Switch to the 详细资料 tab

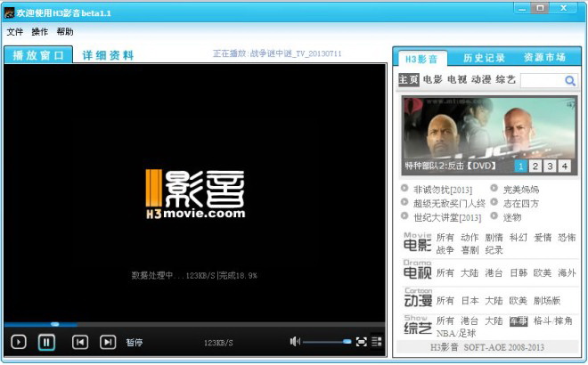tap(108, 55)
